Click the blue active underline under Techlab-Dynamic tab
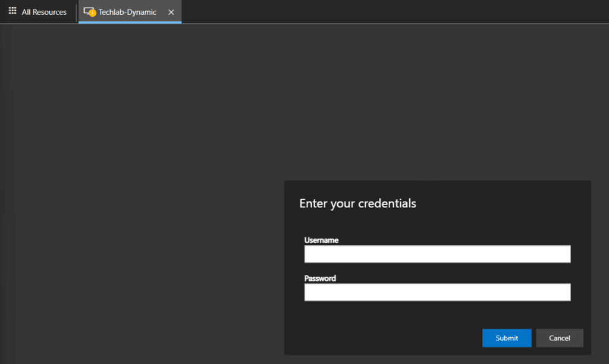609x364 pixels. point(130,23)
